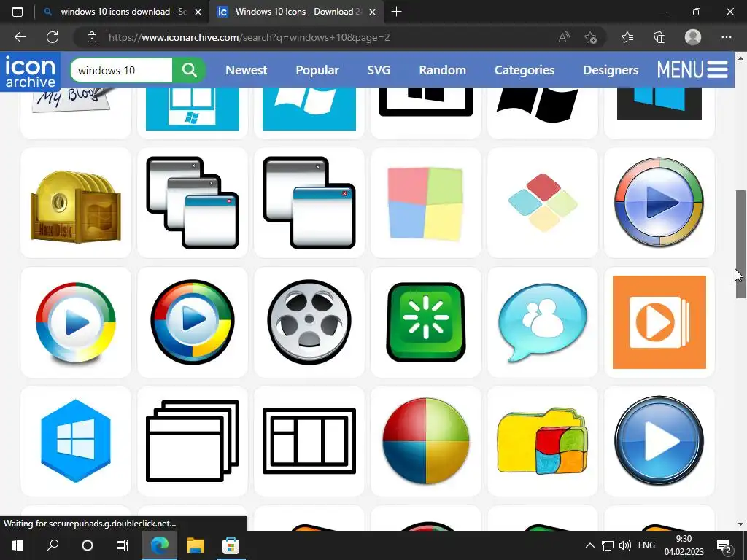Click the green search magnifier button

point(189,71)
